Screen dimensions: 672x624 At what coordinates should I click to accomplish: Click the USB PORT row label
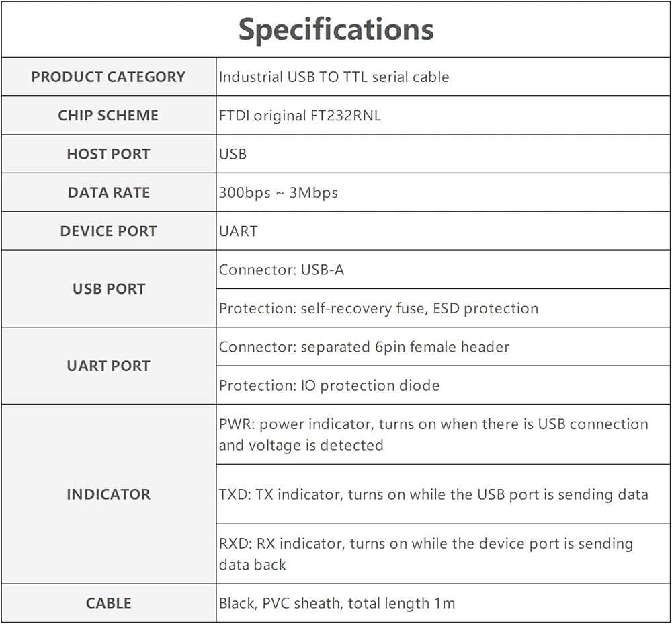click(x=108, y=289)
